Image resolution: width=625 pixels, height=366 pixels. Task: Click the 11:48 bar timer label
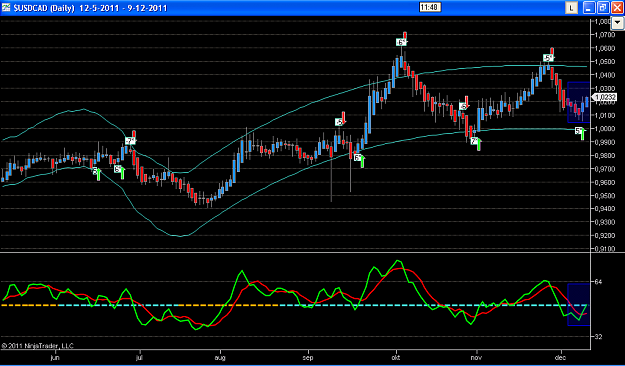coord(429,7)
